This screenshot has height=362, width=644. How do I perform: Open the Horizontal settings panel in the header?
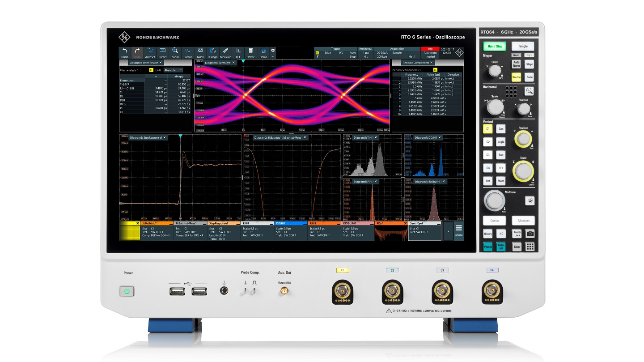coord(366,53)
